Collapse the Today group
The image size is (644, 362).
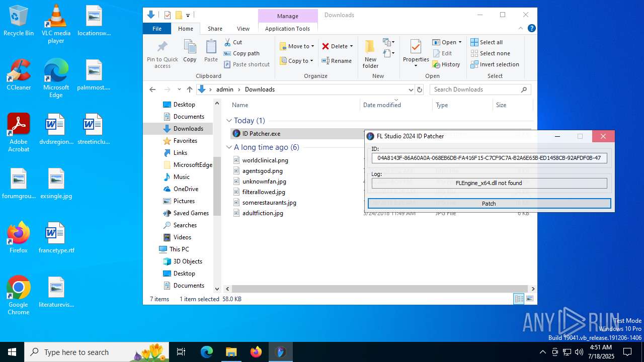point(229,121)
